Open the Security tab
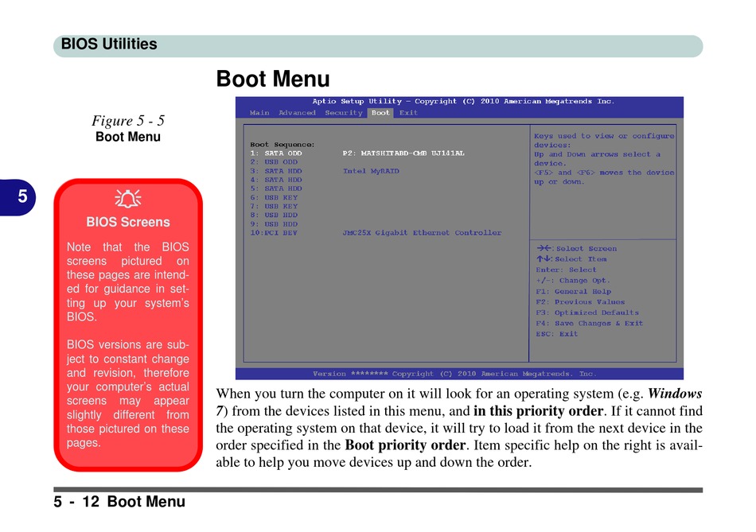The width and height of the screenshot is (756, 532). (x=344, y=113)
